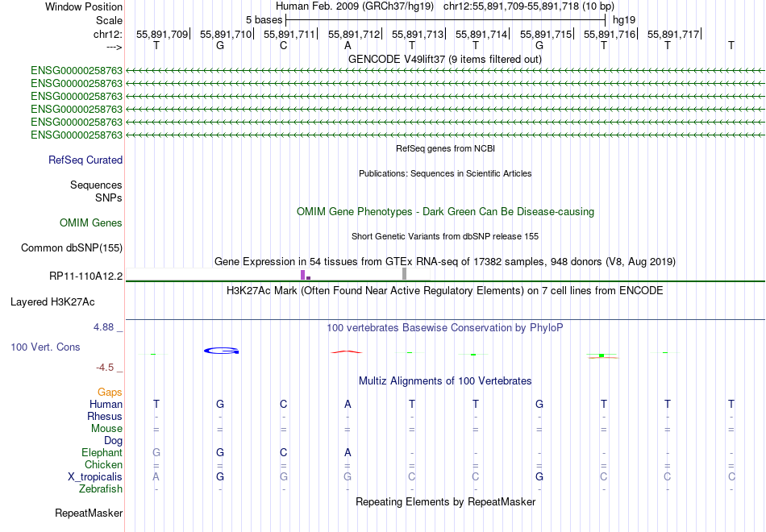
Task: Click base A in the top sequence ruler
Action: point(348,45)
